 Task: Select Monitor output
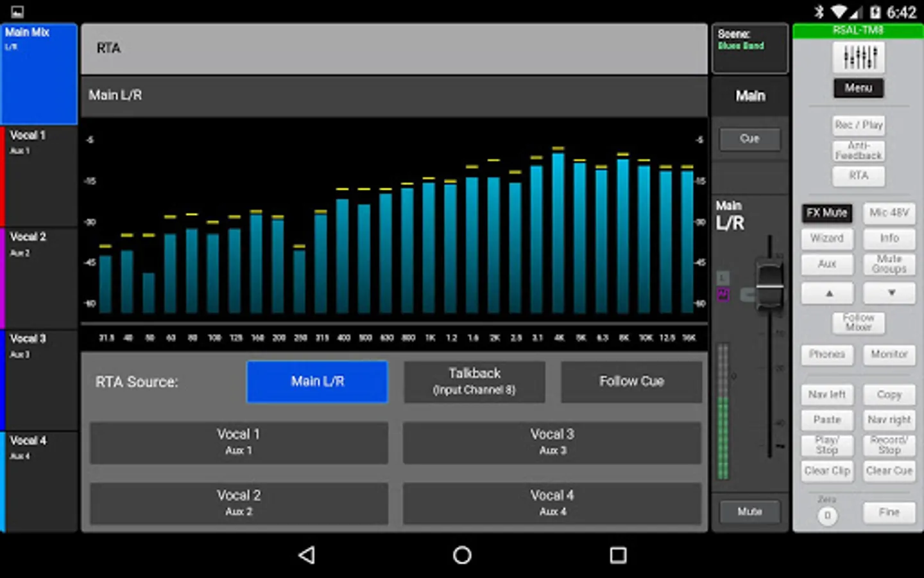889,355
